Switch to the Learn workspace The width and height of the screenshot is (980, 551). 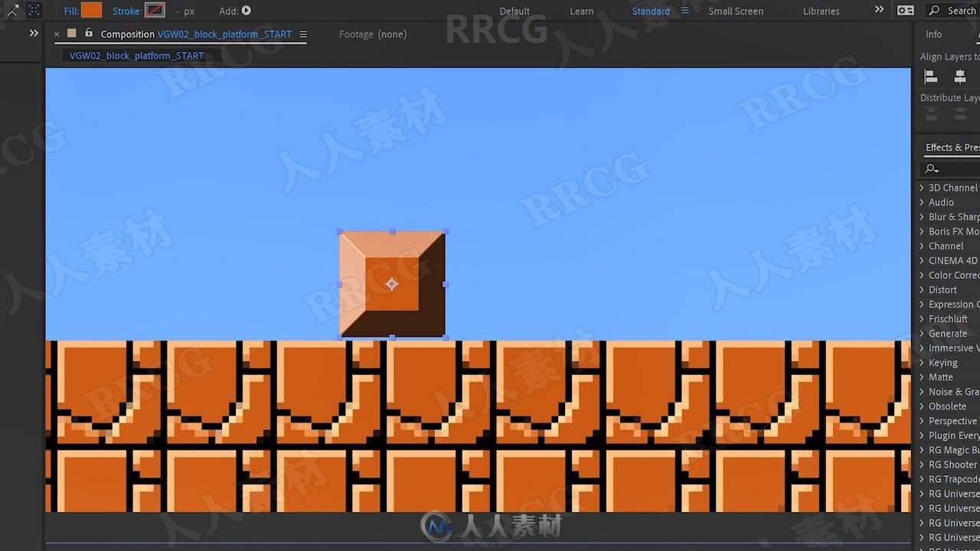pos(582,11)
